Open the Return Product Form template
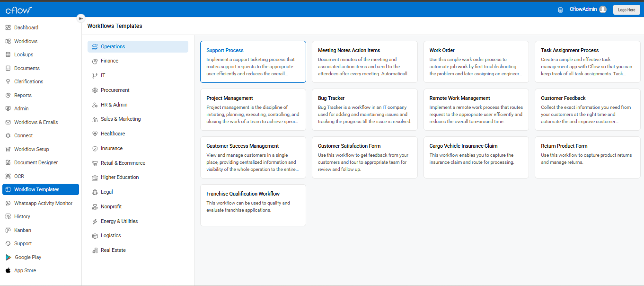This screenshot has height=286, width=644. (588, 158)
